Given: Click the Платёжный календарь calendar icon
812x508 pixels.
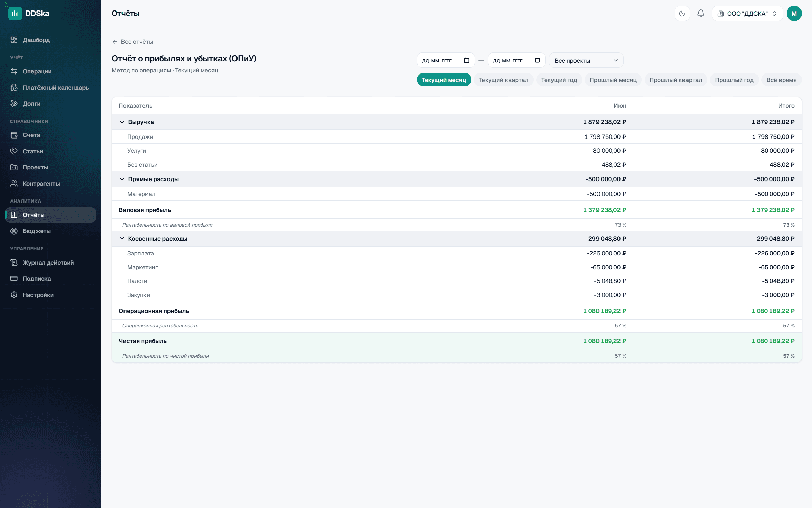Looking at the screenshot, I should (x=14, y=88).
